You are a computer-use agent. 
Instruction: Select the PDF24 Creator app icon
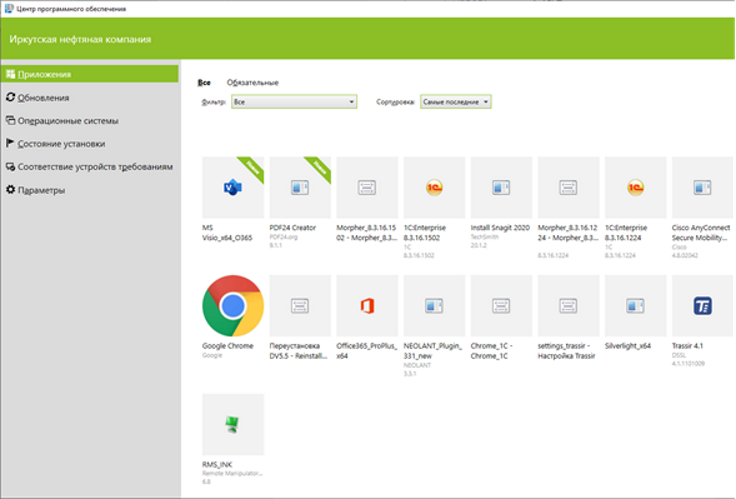pos(300,187)
